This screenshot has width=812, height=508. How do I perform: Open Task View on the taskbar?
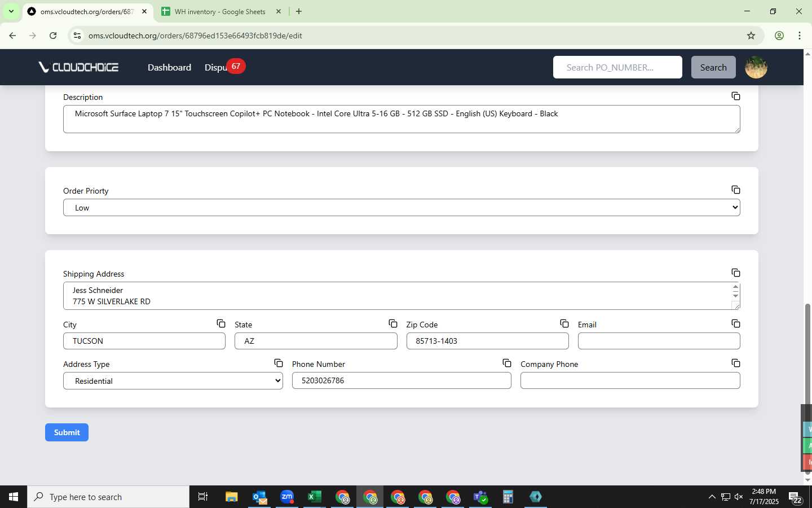[x=203, y=497]
